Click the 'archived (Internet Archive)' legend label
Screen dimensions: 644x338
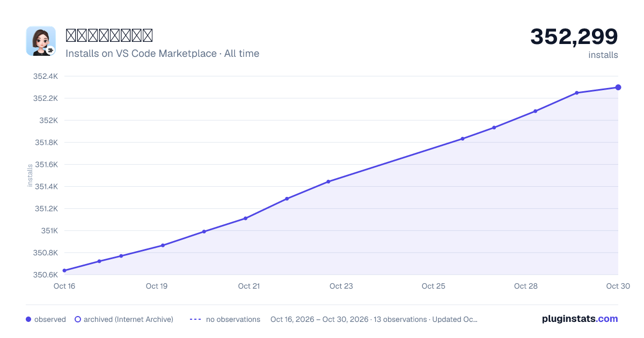coord(128,319)
